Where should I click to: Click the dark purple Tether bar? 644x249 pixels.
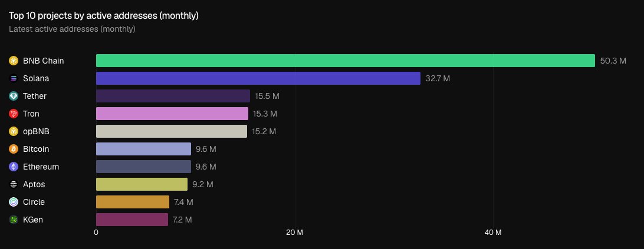173,96
